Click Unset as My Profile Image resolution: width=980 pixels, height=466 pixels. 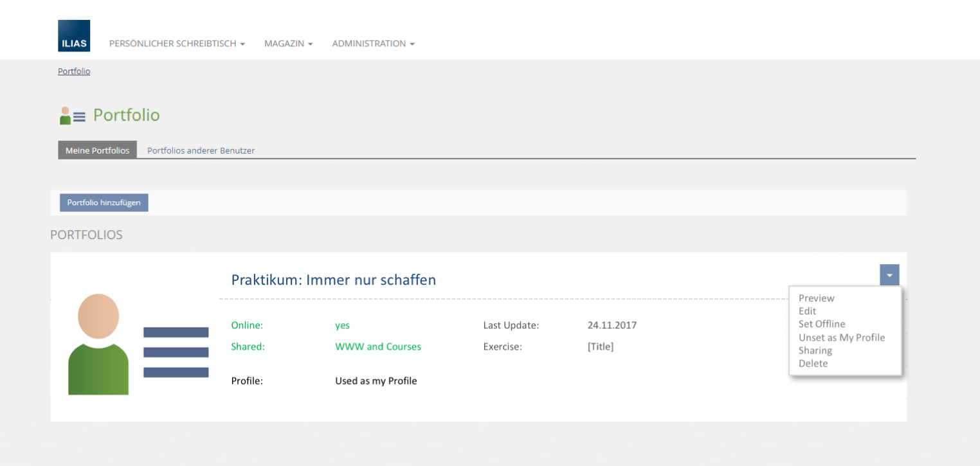[842, 337]
